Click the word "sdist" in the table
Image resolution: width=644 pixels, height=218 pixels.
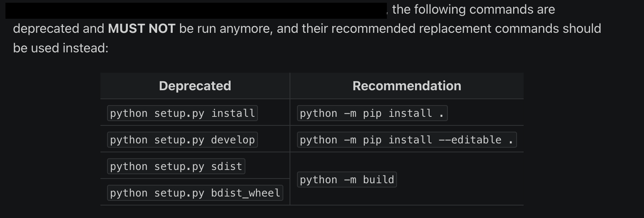(227, 166)
